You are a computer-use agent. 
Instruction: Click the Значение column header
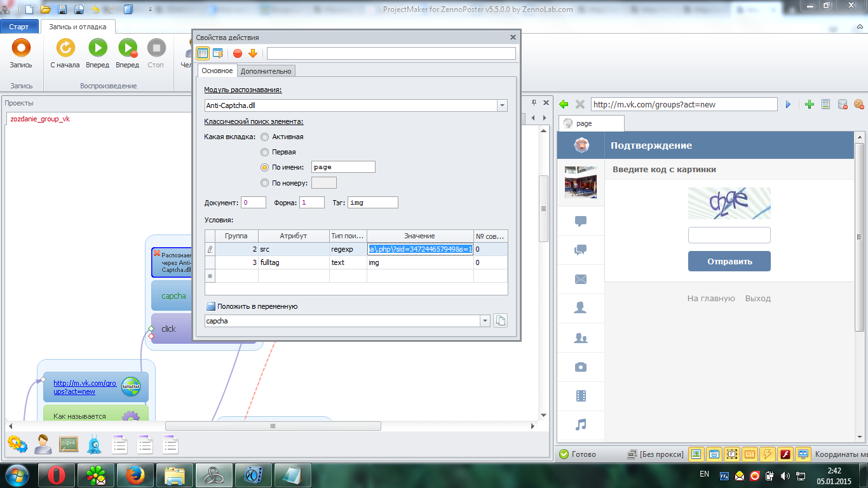[x=420, y=236]
